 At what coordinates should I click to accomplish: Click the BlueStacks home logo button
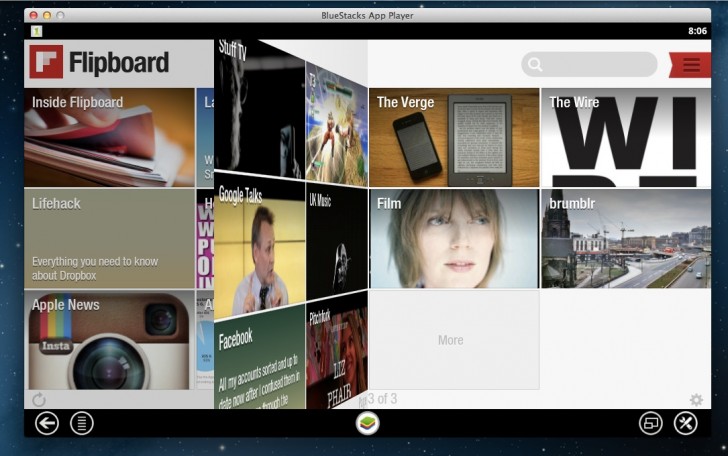pos(367,423)
